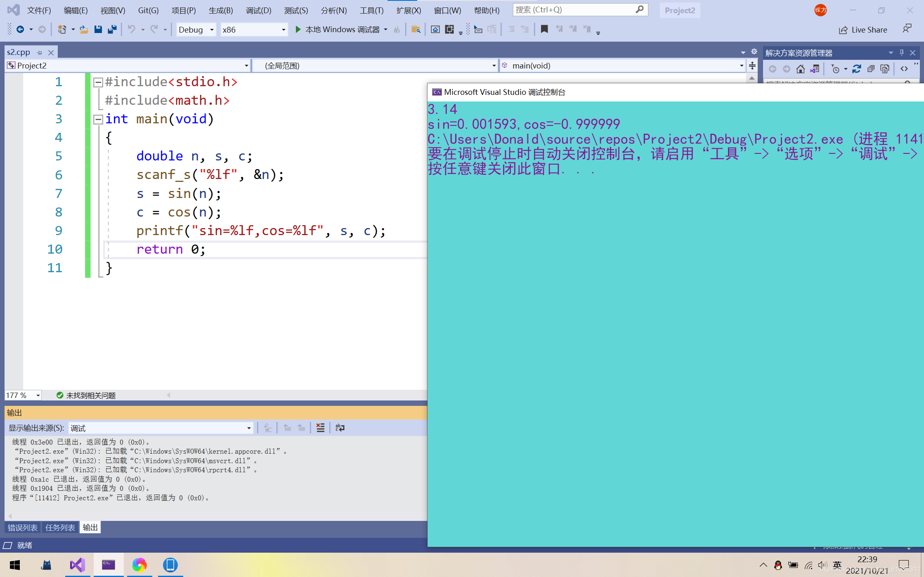This screenshot has width=924, height=577.
Task: Click the Visual Studio taskbar icon
Action: click(x=77, y=565)
